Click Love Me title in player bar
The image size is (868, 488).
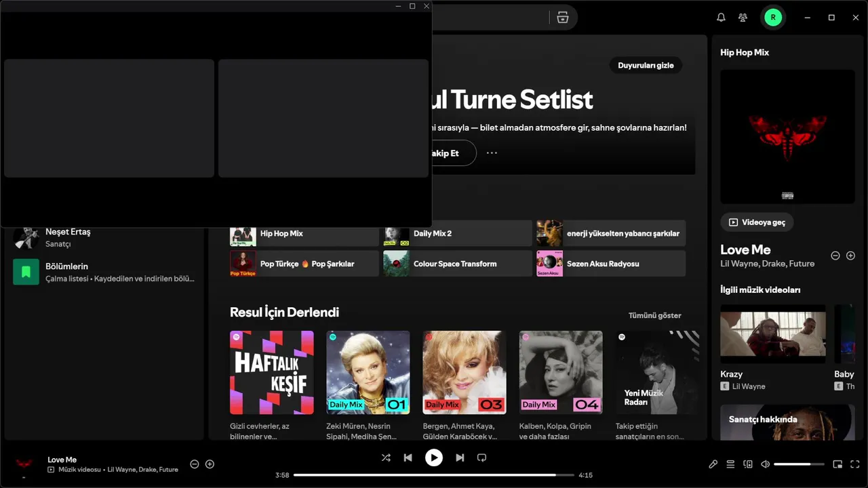(62, 460)
